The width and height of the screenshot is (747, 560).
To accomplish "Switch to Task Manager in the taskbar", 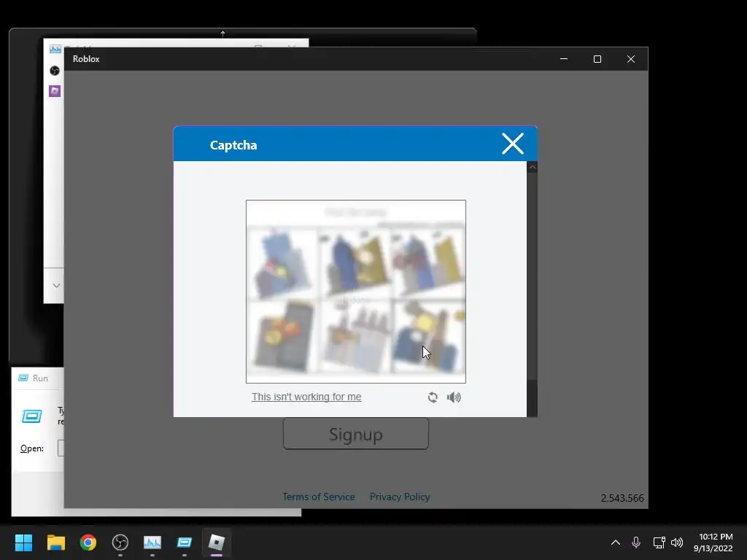I will 152,542.
